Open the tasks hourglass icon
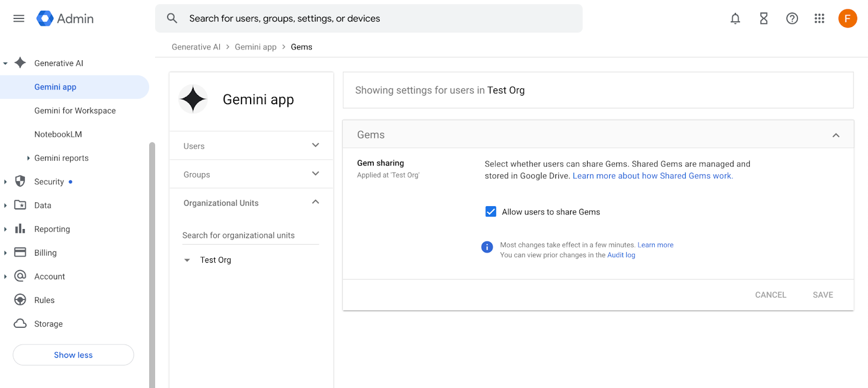 coord(763,18)
